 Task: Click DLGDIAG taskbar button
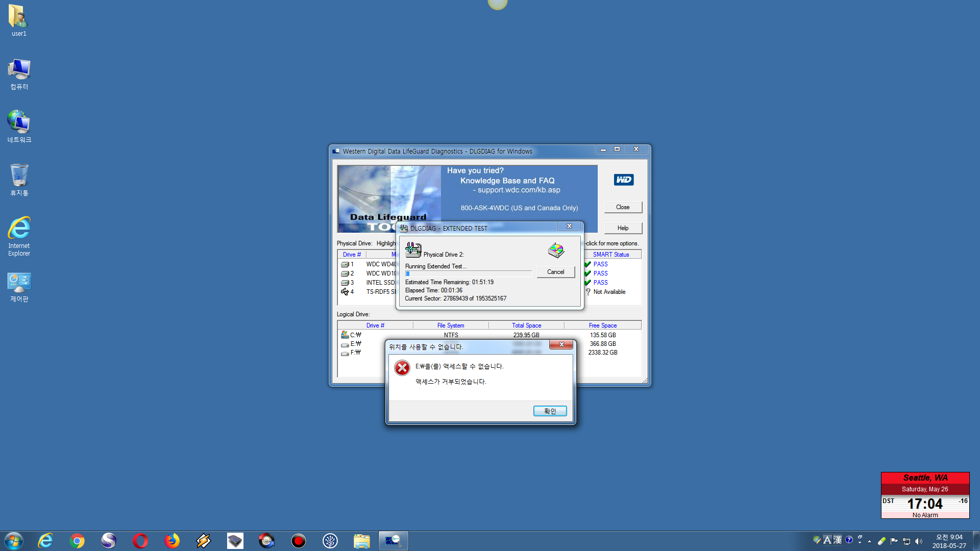coord(393,541)
